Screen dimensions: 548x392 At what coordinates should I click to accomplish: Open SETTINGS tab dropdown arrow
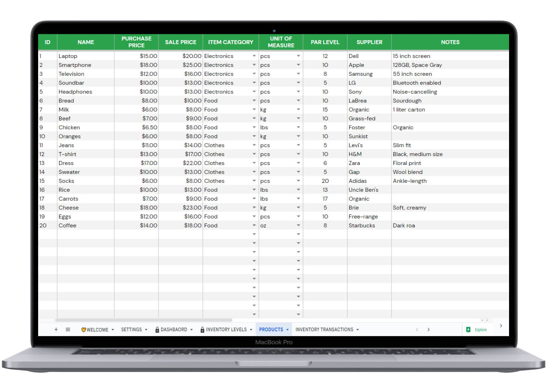146,330
